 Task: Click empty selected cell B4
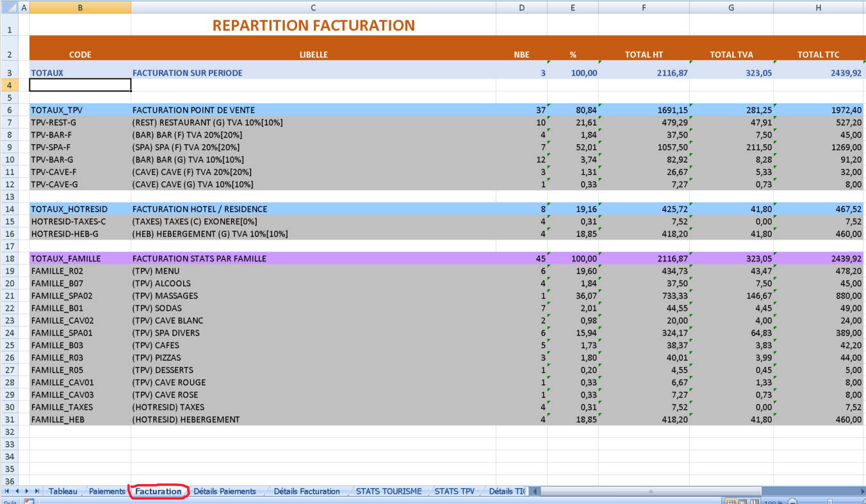pos(80,85)
